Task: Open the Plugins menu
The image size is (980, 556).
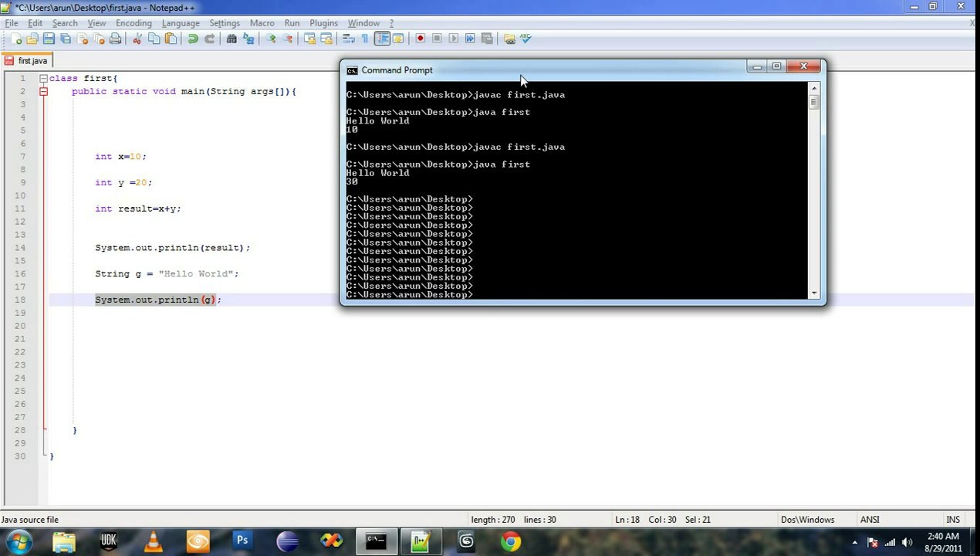Action: point(323,23)
